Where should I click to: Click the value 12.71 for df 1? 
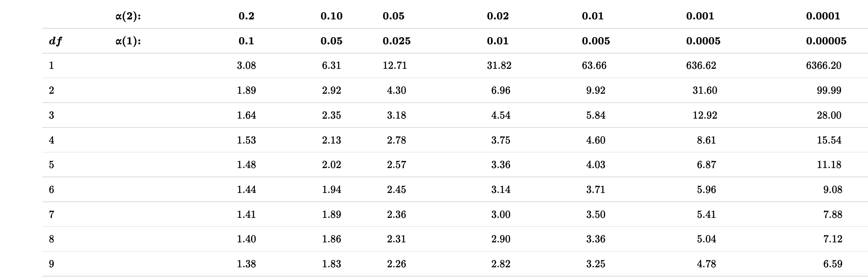395,65
